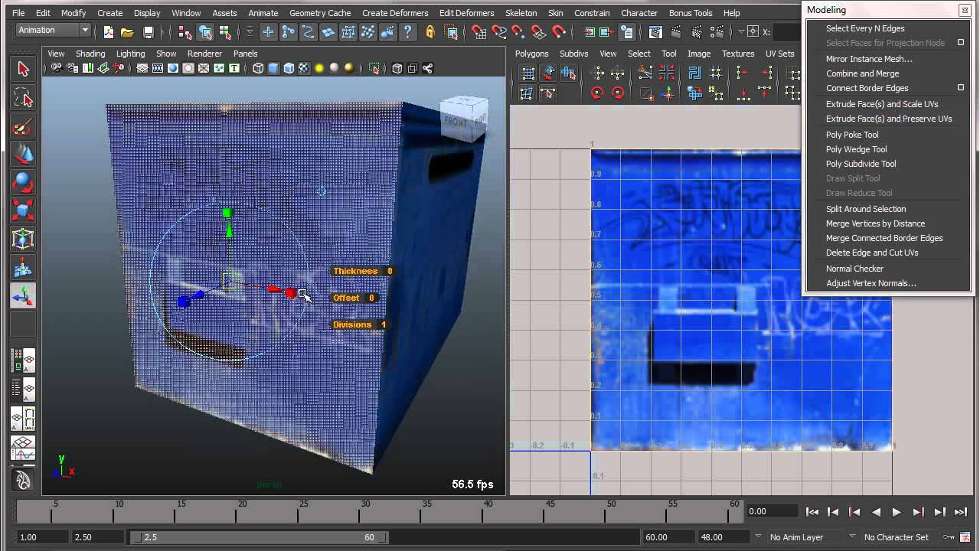Toggle textured display checker icon
The height and width of the screenshot is (551, 980).
[304, 68]
